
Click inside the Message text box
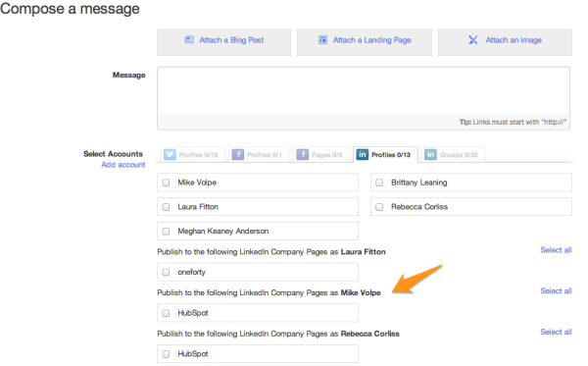pos(364,91)
